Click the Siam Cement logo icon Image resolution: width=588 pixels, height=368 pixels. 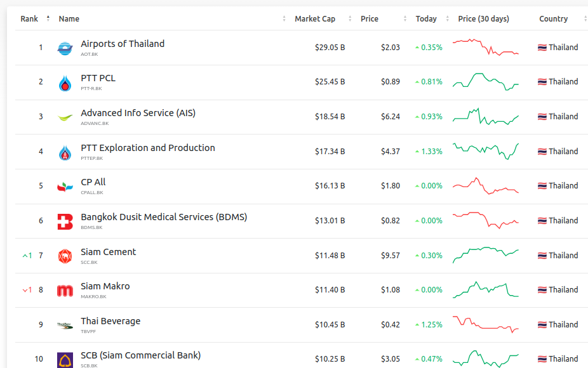65,256
